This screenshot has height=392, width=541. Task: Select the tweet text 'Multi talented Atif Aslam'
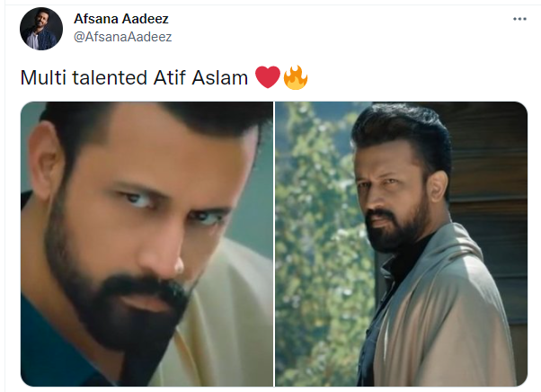point(134,77)
